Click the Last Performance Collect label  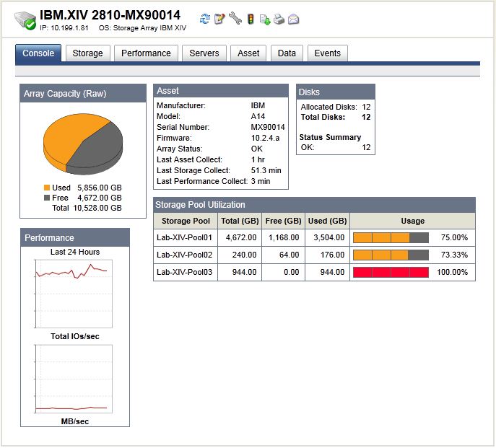202,181
